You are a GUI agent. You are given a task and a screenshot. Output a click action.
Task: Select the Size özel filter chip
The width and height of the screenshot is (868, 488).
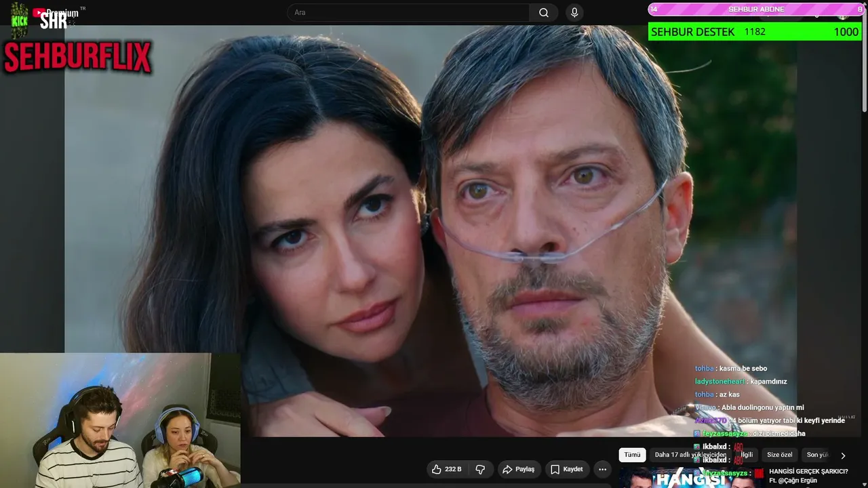(x=779, y=455)
